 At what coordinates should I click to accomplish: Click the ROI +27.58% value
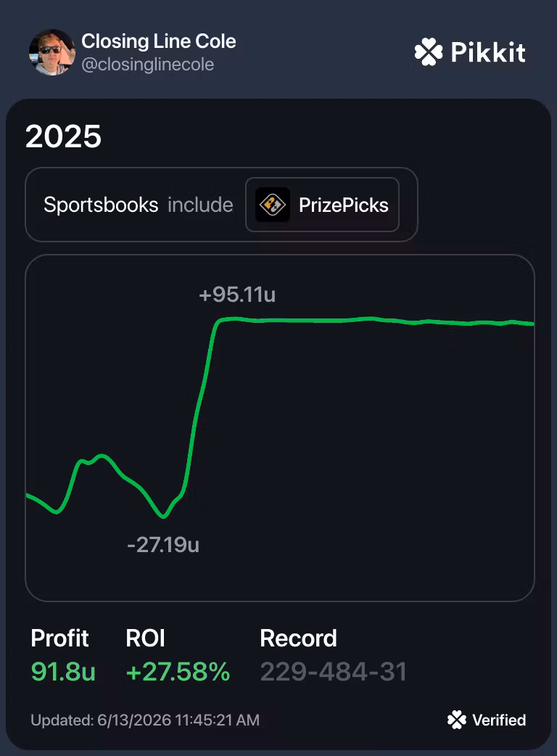(178, 672)
